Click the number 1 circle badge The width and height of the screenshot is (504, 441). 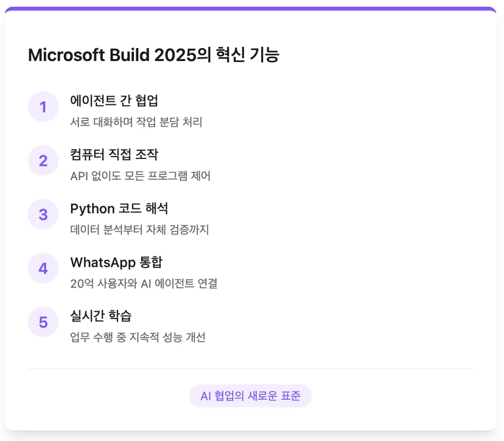(43, 107)
